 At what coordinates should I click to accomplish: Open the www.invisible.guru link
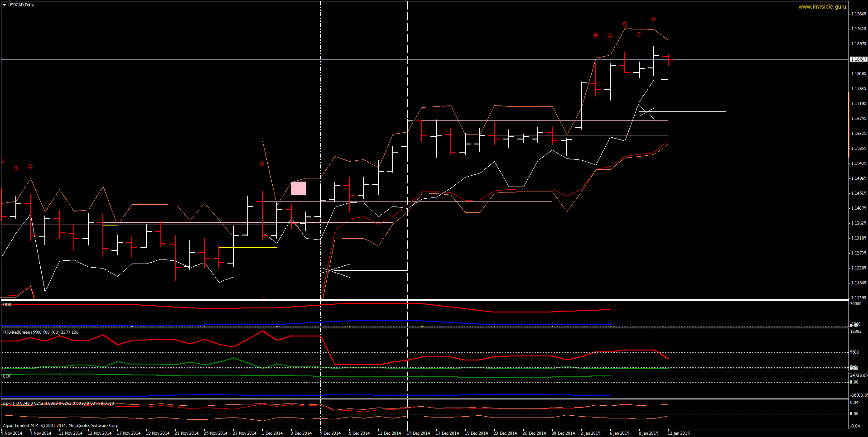(x=822, y=7)
